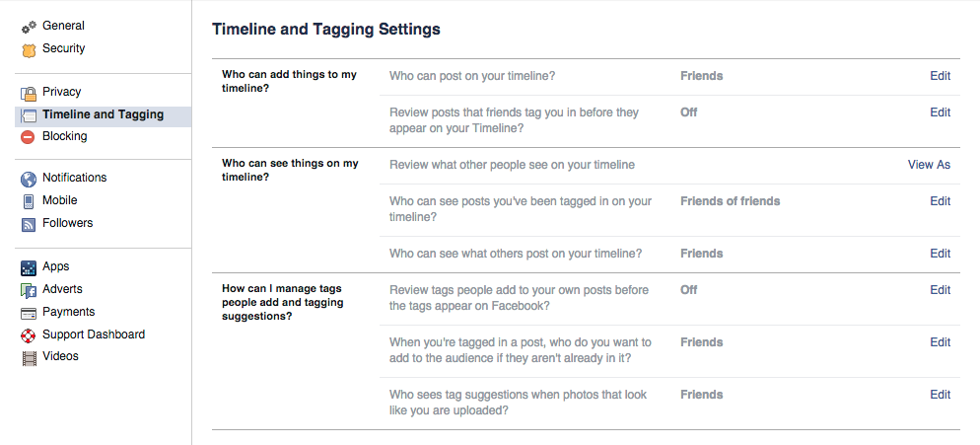This screenshot has height=445, width=980.
Task: Edit review tags on your own posts
Action: pyautogui.click(x=940, y=290)
